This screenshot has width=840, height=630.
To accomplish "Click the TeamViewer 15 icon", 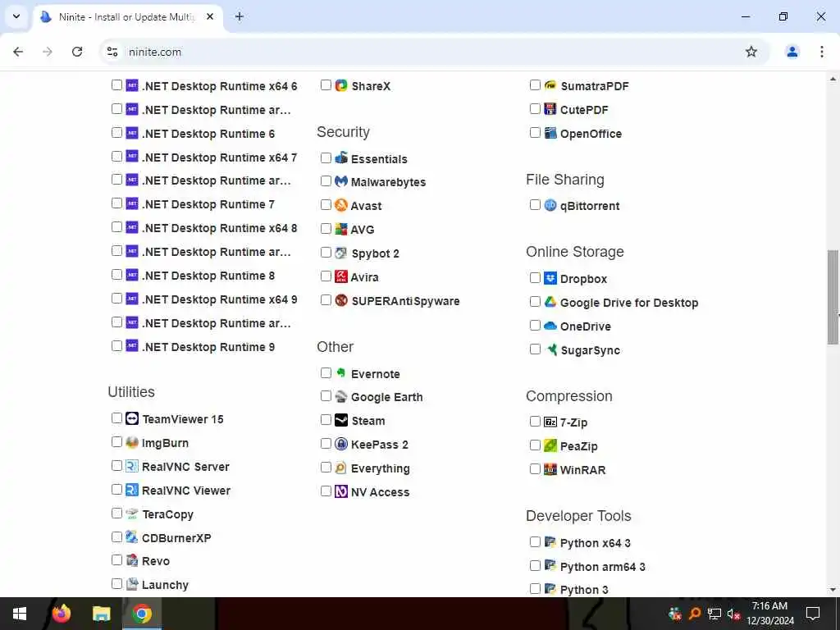I will (x=132, y=418).
